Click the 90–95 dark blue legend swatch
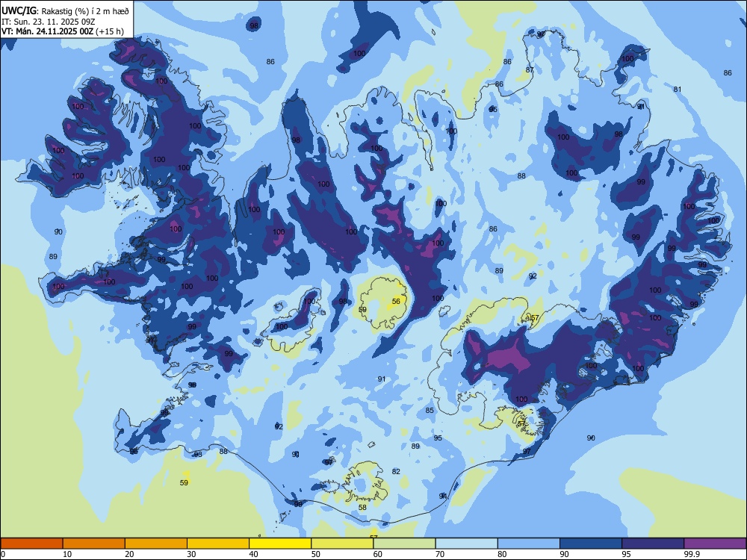The image size is (747, 560). pos(591,544)
